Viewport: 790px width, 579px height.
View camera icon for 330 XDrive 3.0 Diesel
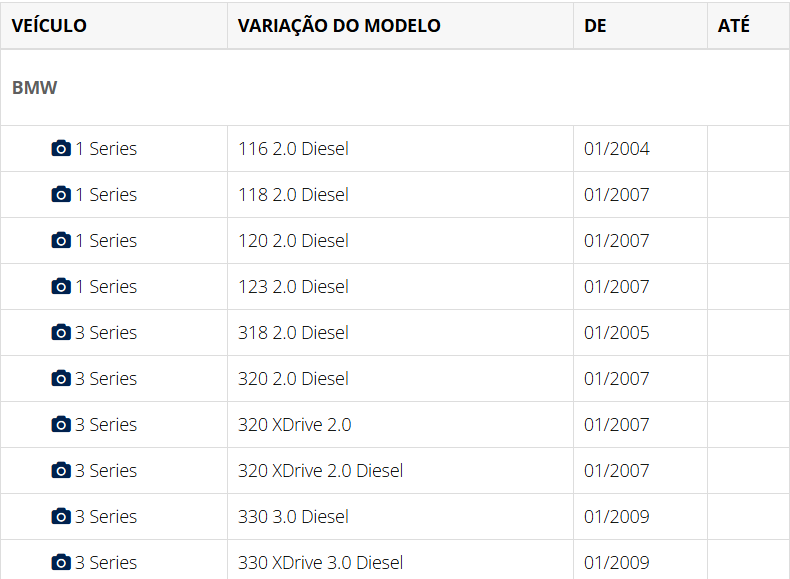(61, 563)
